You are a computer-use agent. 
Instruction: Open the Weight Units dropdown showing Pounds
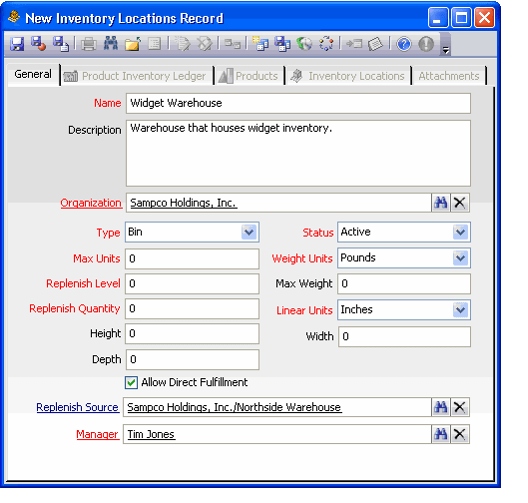[x=460, y=258]
